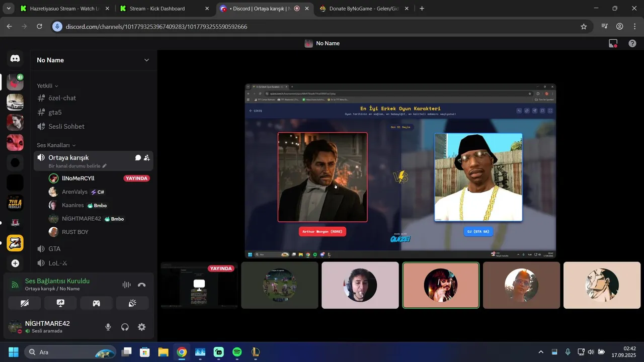This screenshot has width=644, height=362.
Task: Select the pirate avatar participant tile
Action: tap(441, 285)
